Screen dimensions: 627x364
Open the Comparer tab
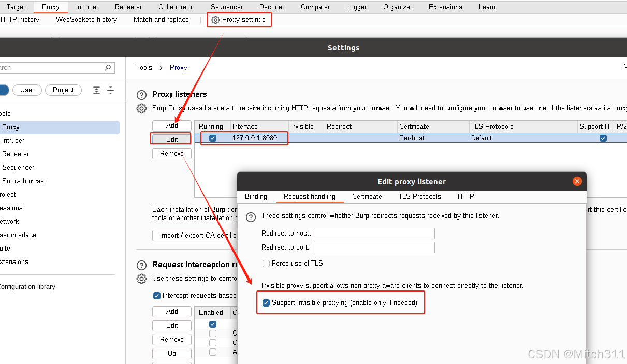(315, 7)
